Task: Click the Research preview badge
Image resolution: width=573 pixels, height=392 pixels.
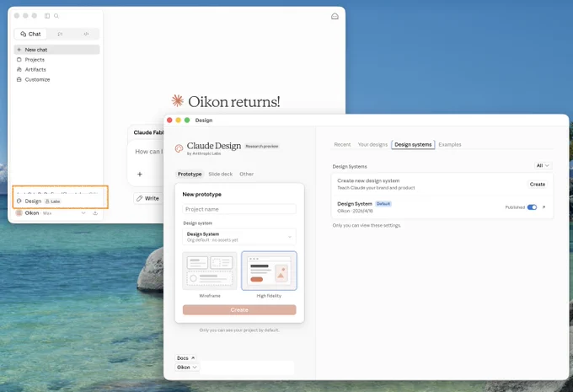Action: click(262, 147)
